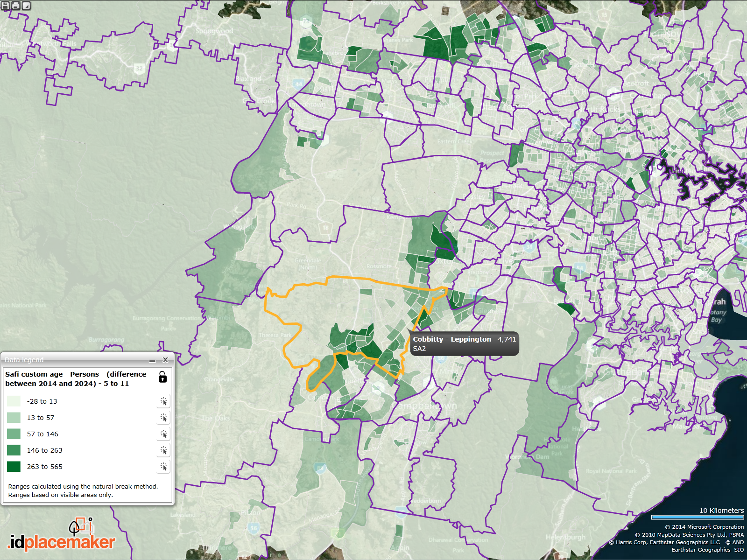Viewport: 747px width, 560px height.
Task: Click the Cobbitty - Leppington tooltip
Action: pyautogui.click(x=465, y=343)
